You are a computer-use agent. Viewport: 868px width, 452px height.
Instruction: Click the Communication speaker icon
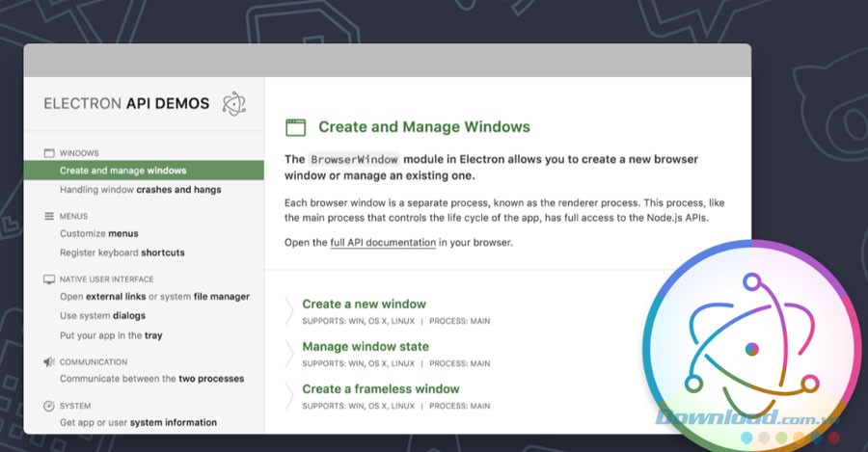coord(49,362)
